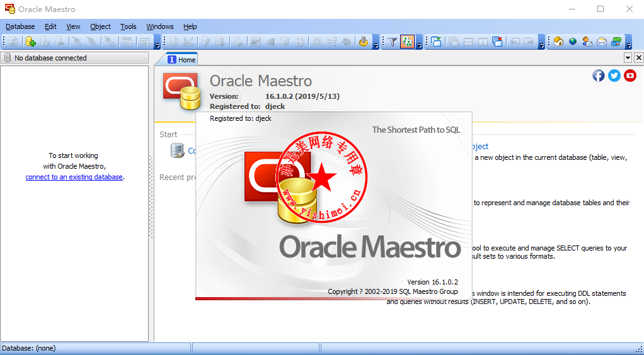Click the tile windows horizontally icon
Screen dimensions: 644x355
click(469, 42)
